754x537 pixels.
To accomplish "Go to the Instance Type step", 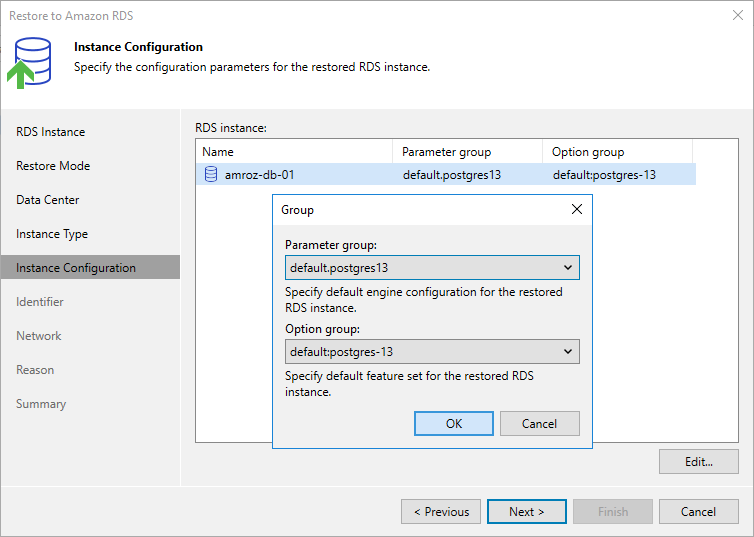I will [x=52, y=234].
